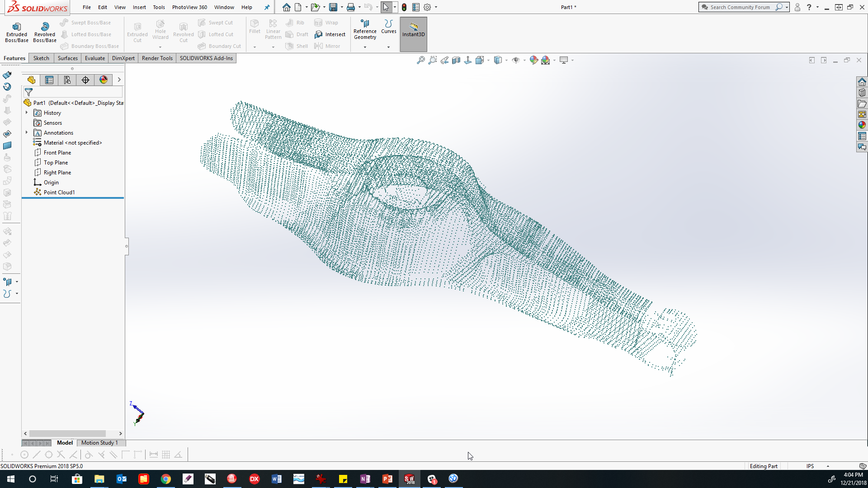Switch to Motion Study 1 tab
Viewport: 868px width, 488px height.
click(99, 443)
